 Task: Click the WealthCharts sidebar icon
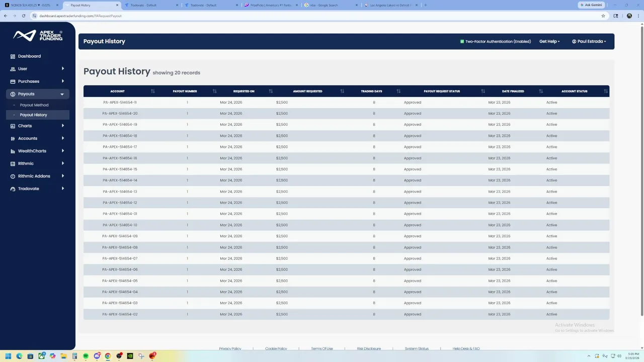pos(13,151)
